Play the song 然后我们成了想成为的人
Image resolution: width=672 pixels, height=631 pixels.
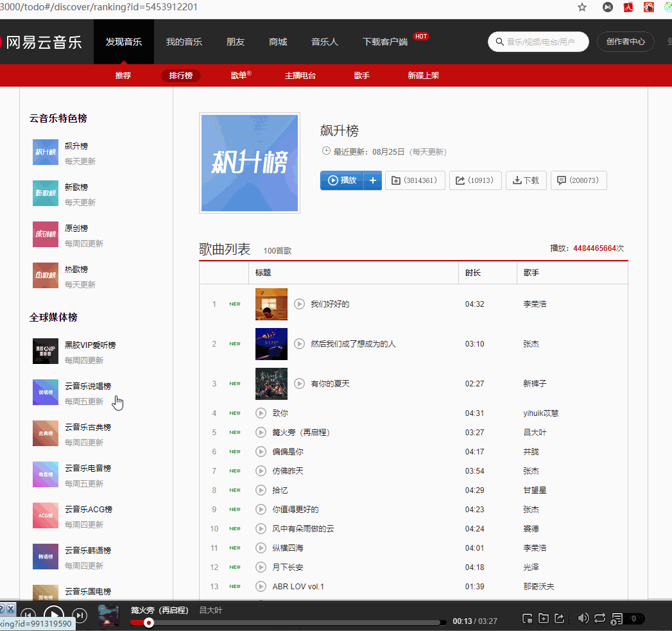(299, 344)
